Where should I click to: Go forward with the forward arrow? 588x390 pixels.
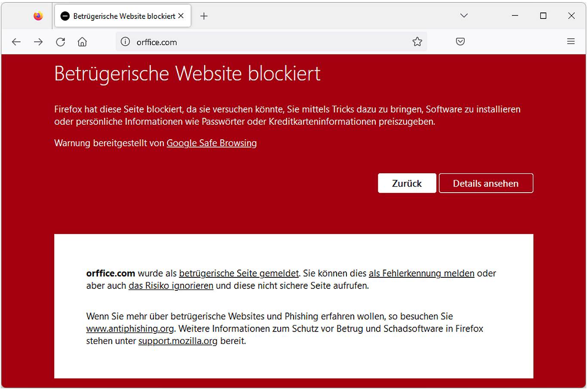pos(38,42)
